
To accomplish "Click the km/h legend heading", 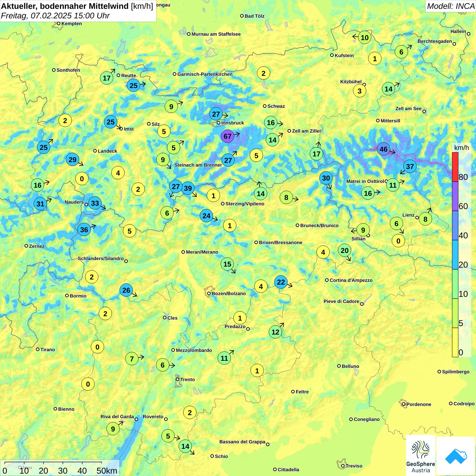I will [461, 148].
